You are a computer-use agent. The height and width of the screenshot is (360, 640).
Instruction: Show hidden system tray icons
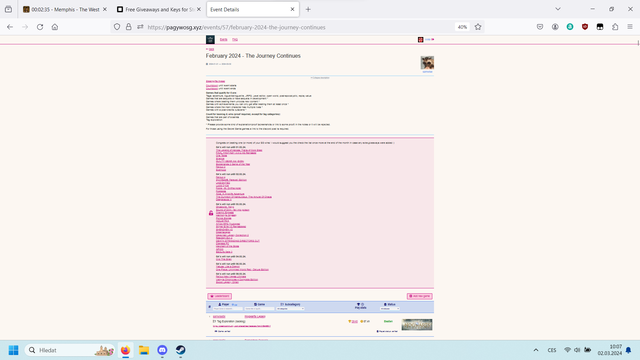(536, 350)
